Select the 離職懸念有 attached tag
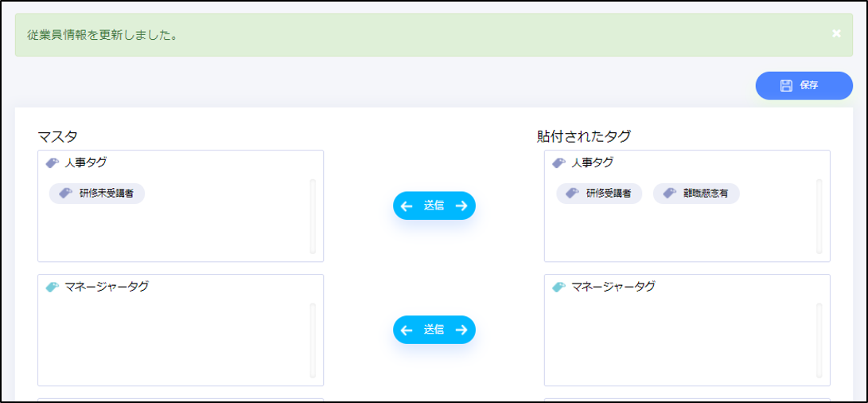Screen dimensions: 868x403 coord(696,193)
